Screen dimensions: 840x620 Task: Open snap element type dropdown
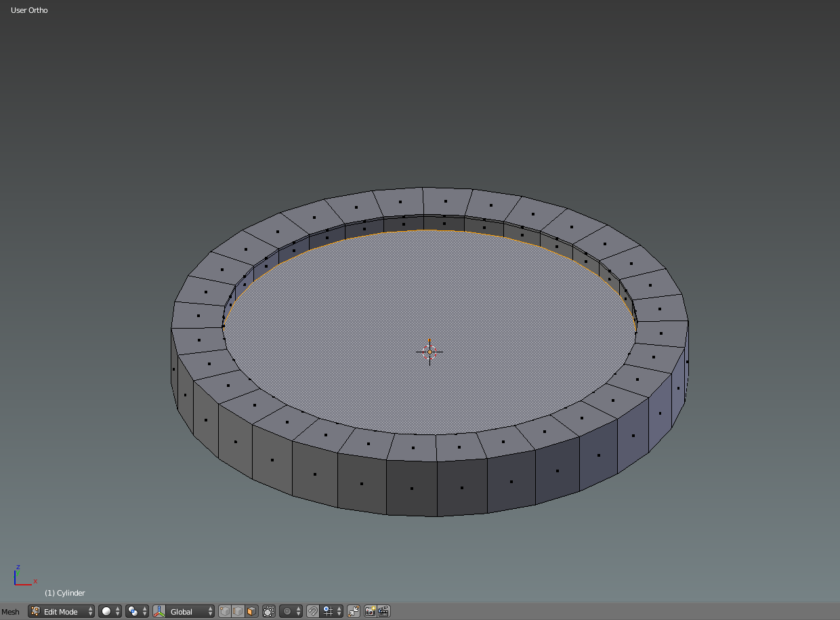click(332, 612)
